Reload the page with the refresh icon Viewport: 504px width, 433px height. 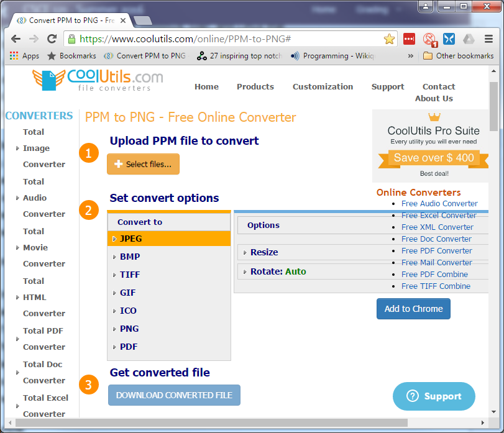(x=52, y=39)
